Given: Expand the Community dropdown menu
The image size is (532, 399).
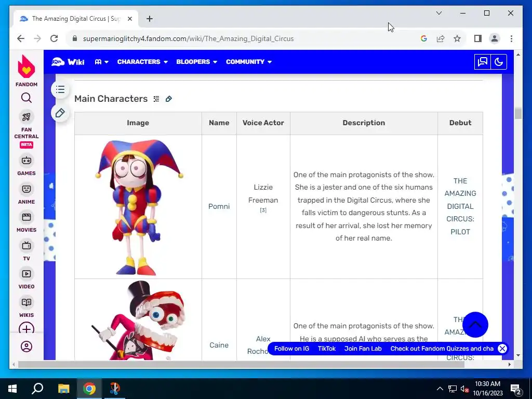Looking at the screenshot, I should pyautogui.click(x=249, y=62).
